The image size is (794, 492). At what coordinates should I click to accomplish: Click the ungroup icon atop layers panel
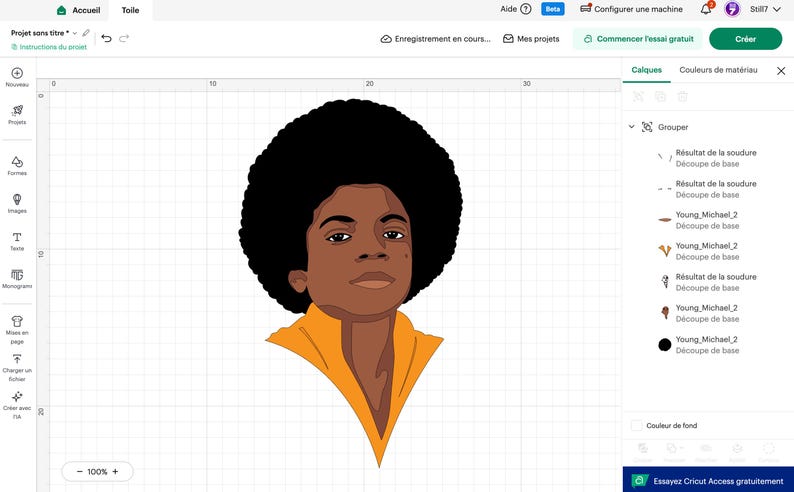click(638, 96)
